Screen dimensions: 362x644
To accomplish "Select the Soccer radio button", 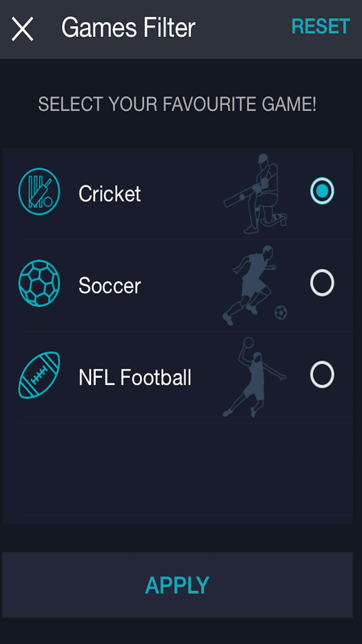I will tap(322, 283).
